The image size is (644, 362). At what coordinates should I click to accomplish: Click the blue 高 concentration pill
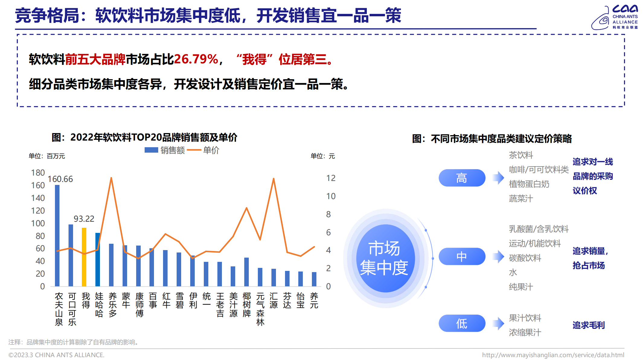(462, 178)
